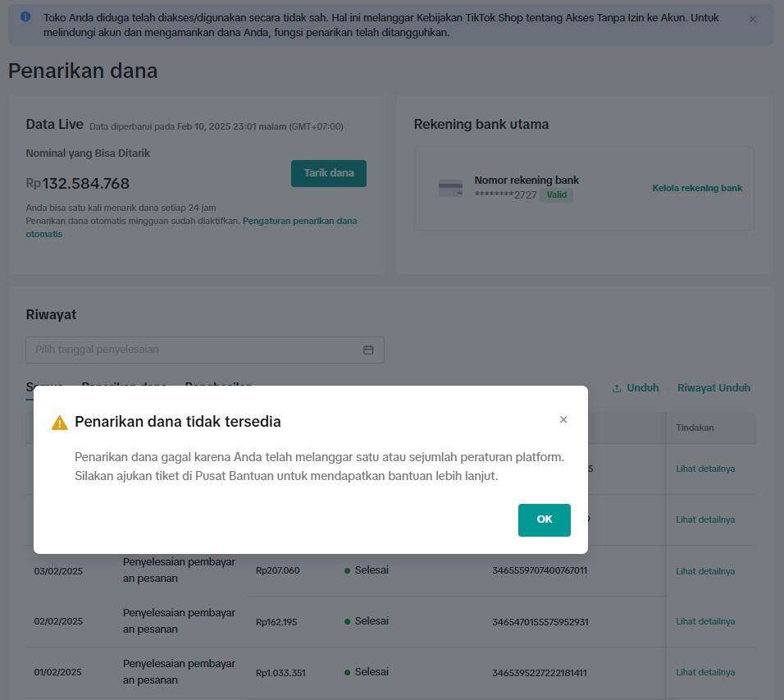Open Riwayat Unduh link

[713, 388]
